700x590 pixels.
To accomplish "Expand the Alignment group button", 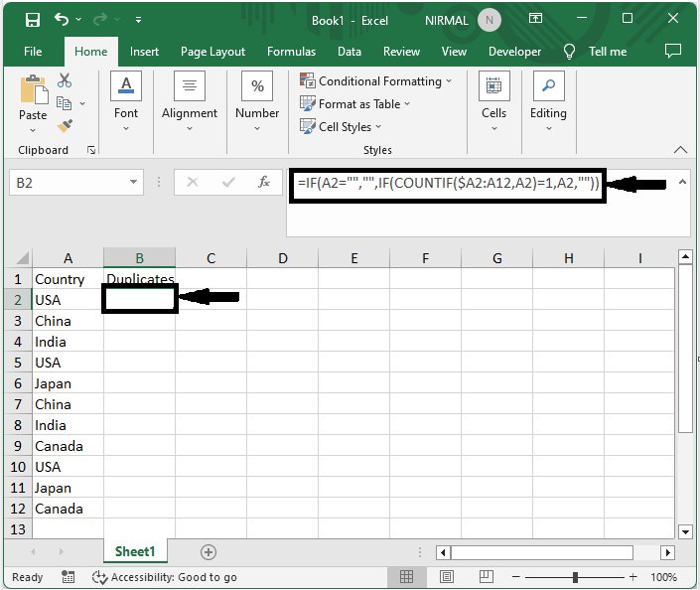I will (190, 102).
